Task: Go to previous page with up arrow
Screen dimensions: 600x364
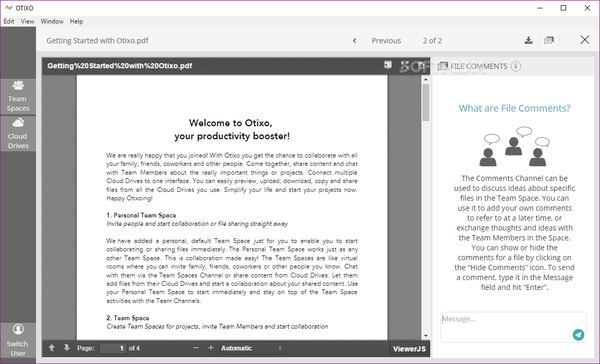Action: 52,348
